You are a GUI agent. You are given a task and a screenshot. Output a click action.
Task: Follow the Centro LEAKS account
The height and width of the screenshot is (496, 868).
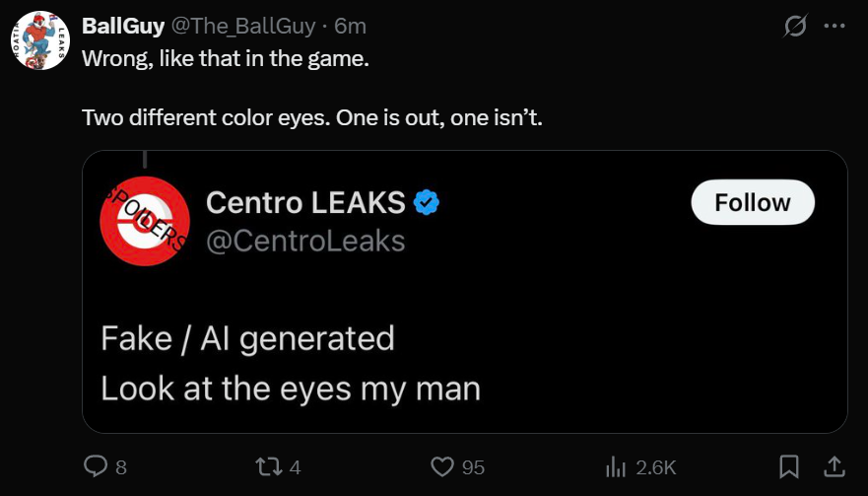point(753,202)
